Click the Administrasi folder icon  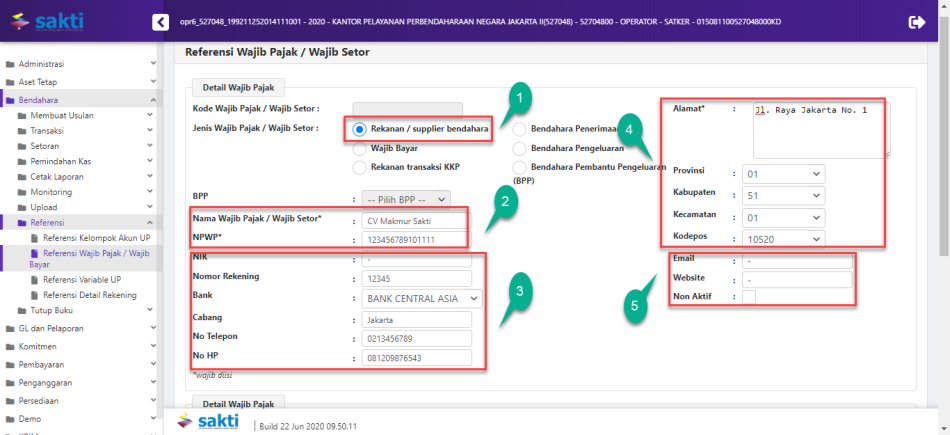10,64
